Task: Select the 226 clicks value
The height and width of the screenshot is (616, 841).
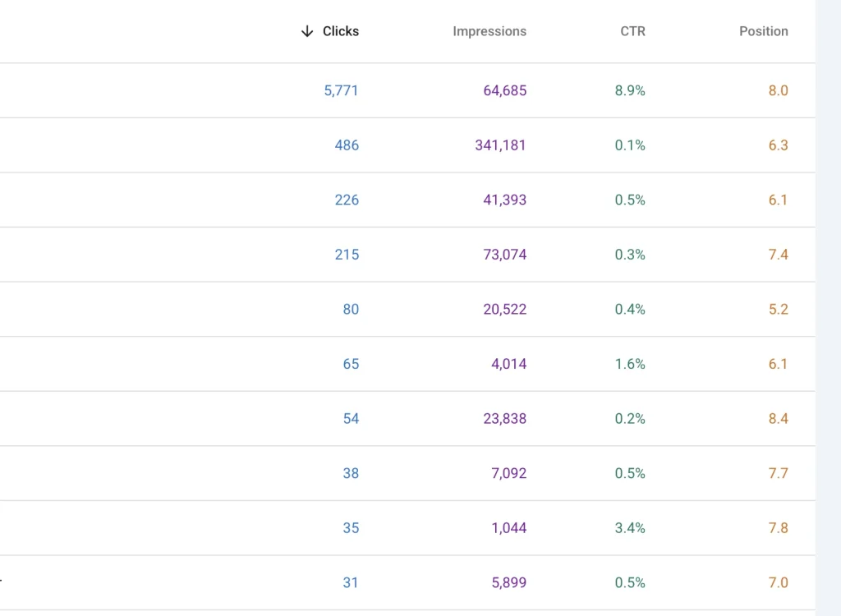Action: 347,200
